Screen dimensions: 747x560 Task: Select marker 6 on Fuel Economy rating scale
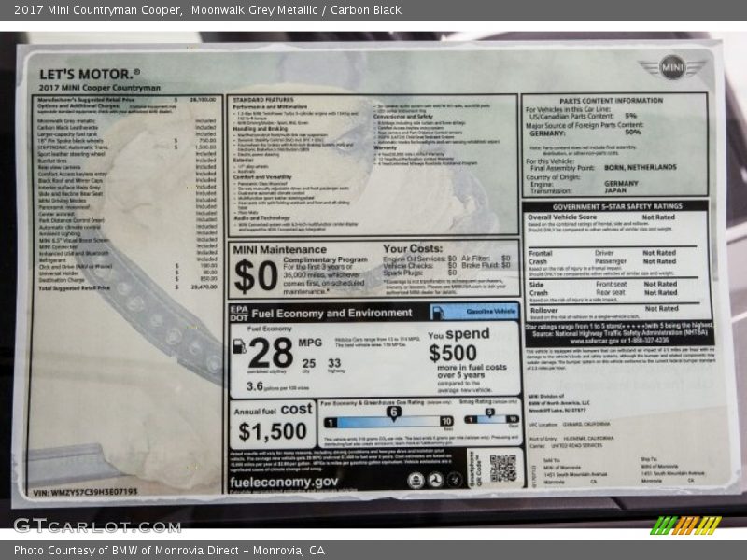click(393, 413)
